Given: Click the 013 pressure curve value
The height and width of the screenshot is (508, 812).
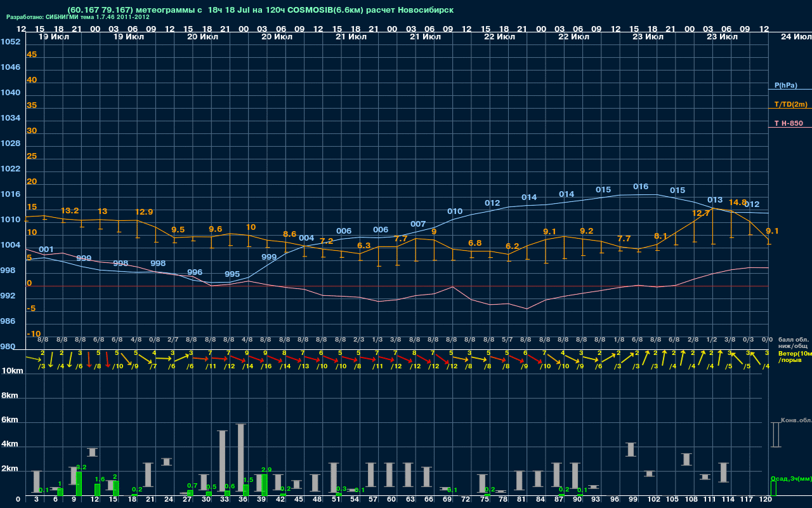Looking at the screenshot, I should click(x=715, y=200).
